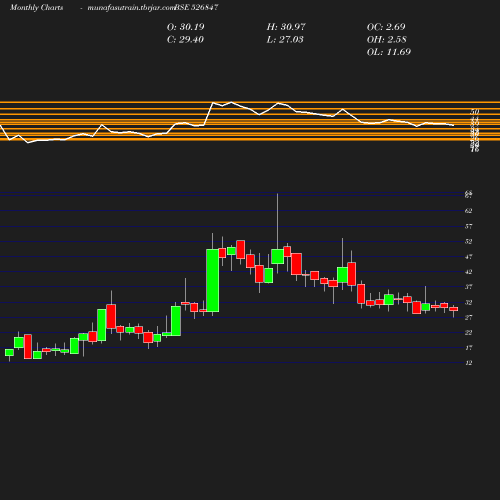Click the 'BSE 526847' symbol label
The height and width of the screenshot is (500, 500).
197,7
